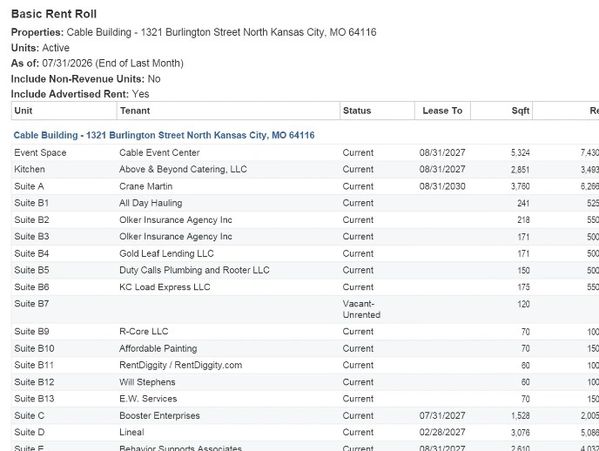Sort by the Lease To column header
The width and height of the screenshot is (599, 451).
click(442, 111)
